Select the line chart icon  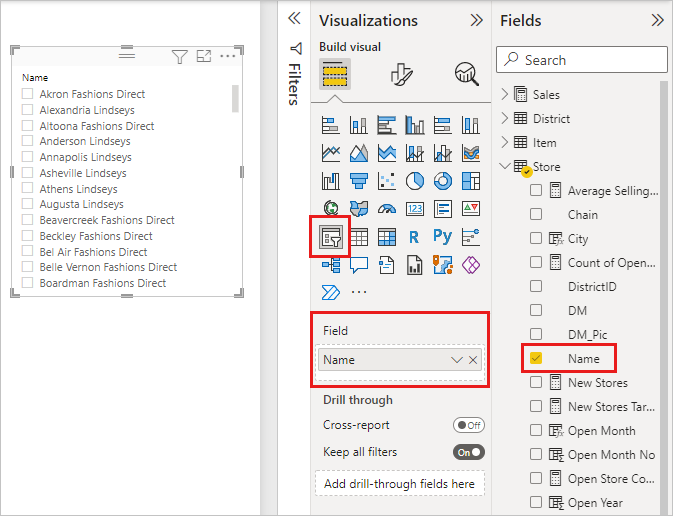pos(330,153)
